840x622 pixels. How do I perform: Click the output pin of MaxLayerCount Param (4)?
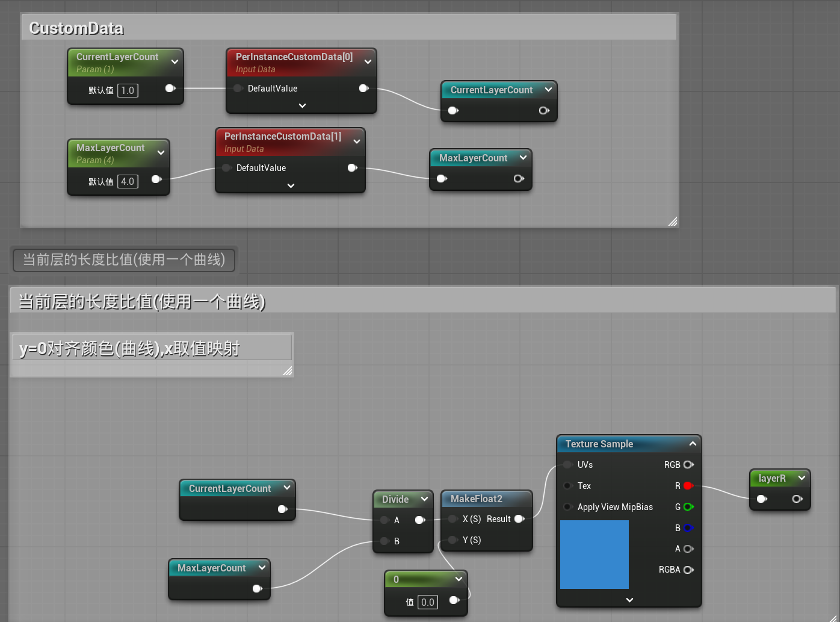coord(157,179)
